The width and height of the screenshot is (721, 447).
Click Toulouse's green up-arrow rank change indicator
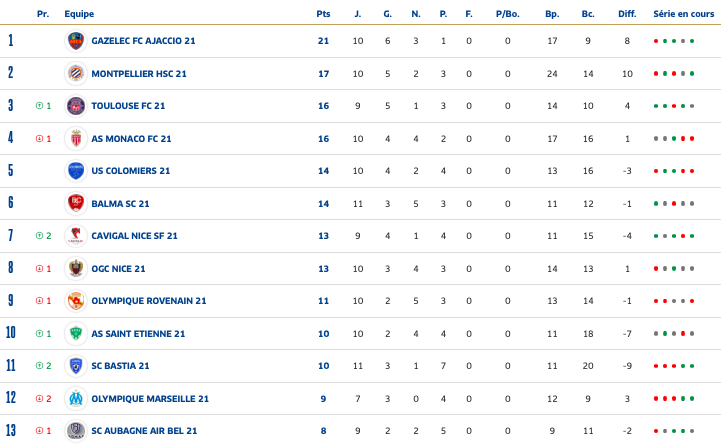[39, 106]
